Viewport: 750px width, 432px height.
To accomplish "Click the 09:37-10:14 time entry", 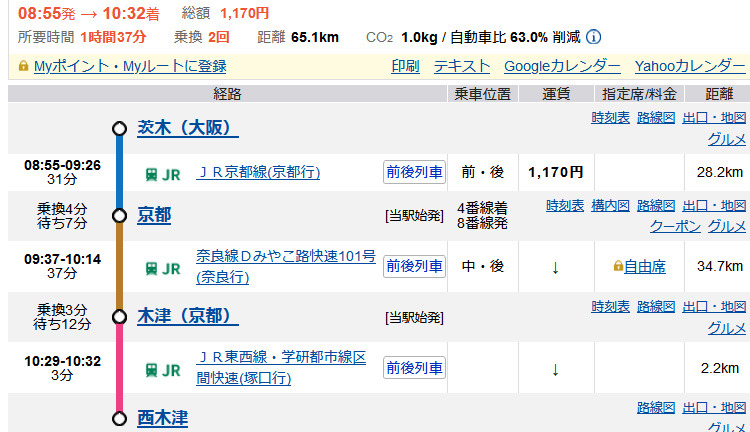I will coord(63,259).
